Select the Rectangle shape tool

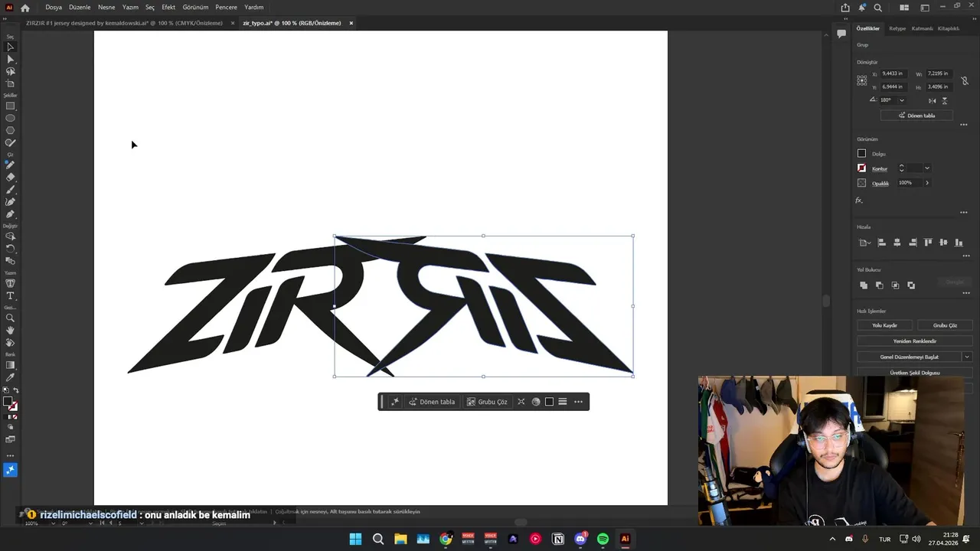click(x=10, y=106)
